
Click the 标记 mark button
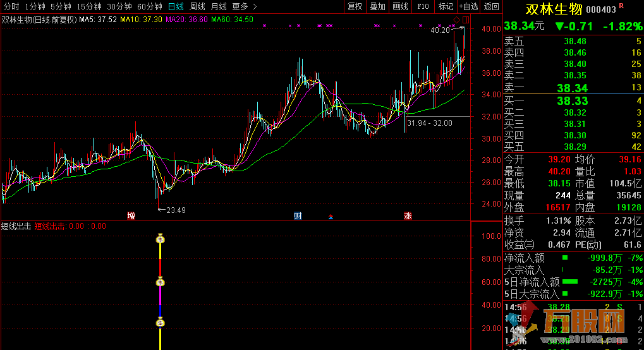446,6
